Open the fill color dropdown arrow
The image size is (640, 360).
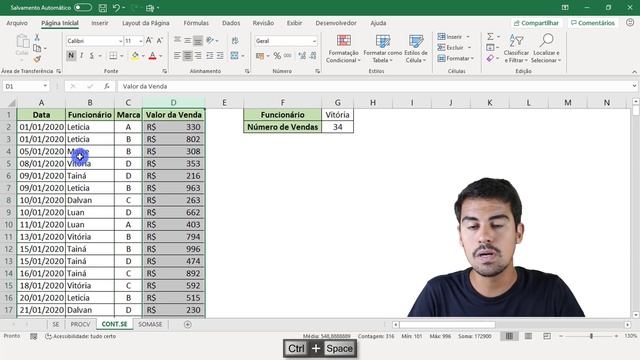coord(143,56)
